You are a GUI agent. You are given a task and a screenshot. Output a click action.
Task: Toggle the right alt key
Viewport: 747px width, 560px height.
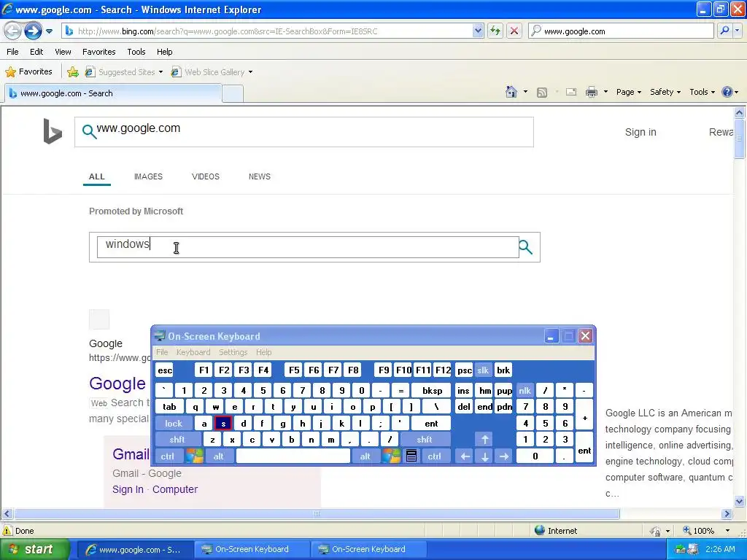(x=365, y=456)
